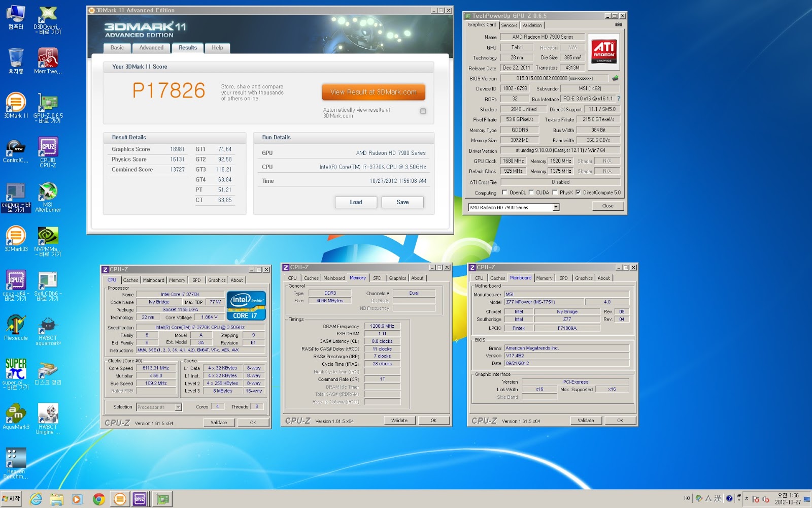Select the Recycle Bin desktop icon
This screenshot has width=812, height=508.
pyautogui.click(x=16, y=61)
